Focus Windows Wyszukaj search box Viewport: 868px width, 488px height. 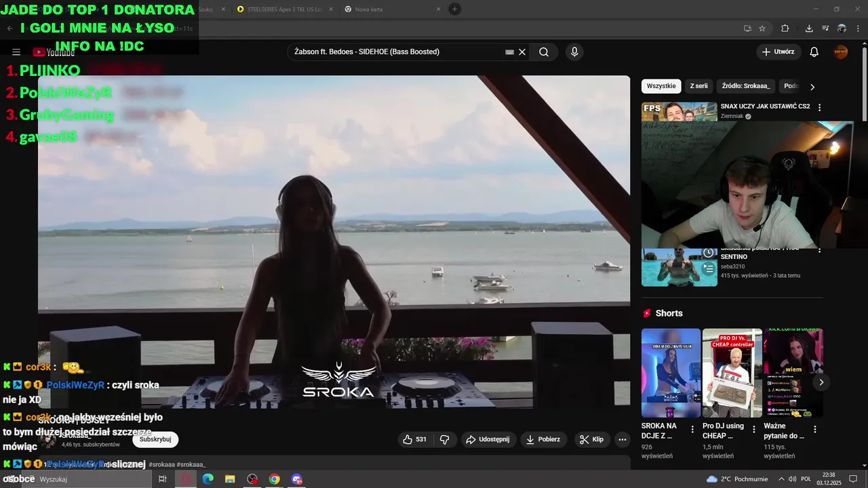point(88,479)
